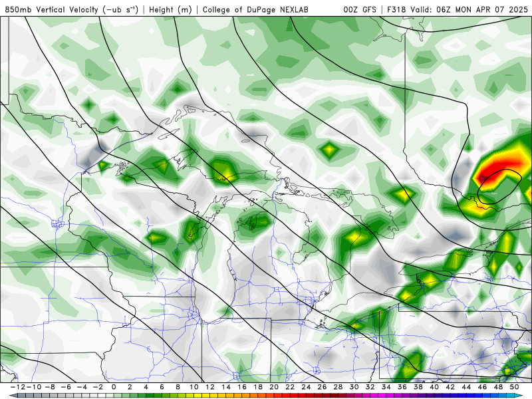The height and width of the screenshot is (399, 532).
Task: Click the 'F318' forecast hour label
Action: tap(396, 9)
